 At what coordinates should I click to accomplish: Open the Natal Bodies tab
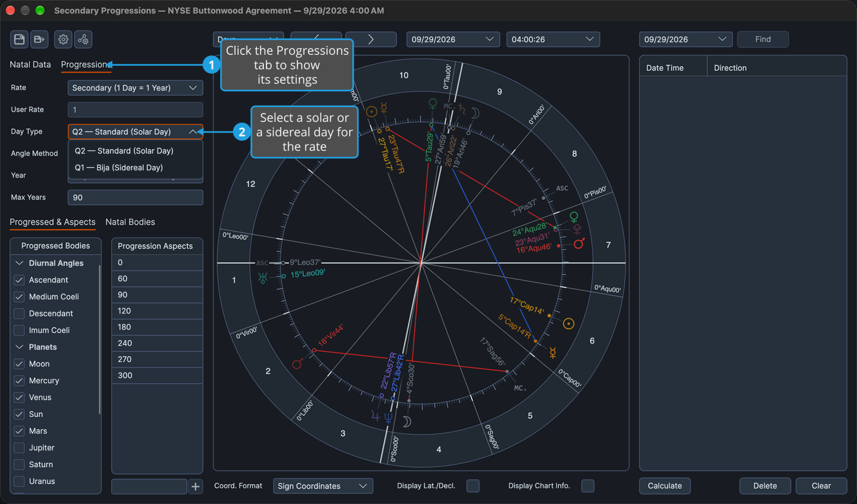(130, 222)
